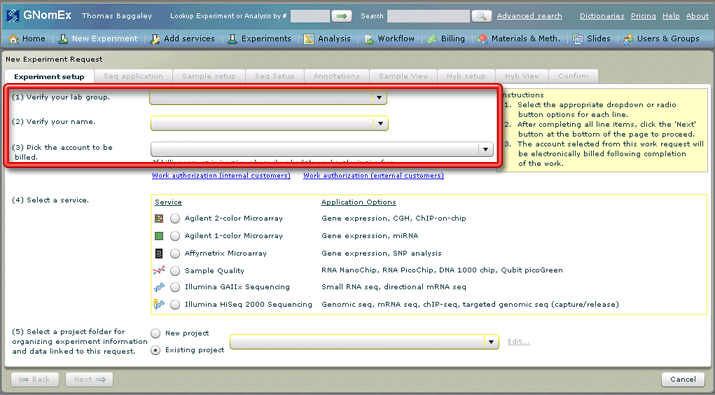This screenshot has width=715, height=395.
Task: Click the Analysis chart icon
Action: point(309,39)
